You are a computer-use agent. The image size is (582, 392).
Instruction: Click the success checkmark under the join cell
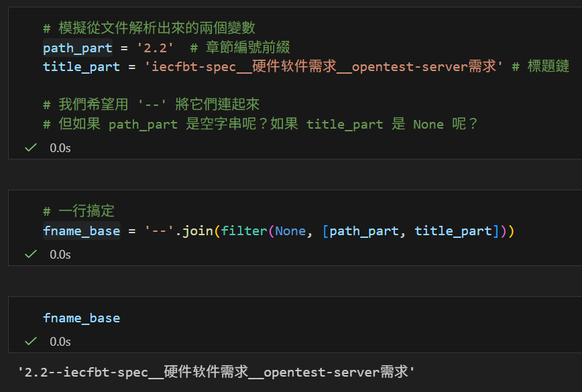30,254
